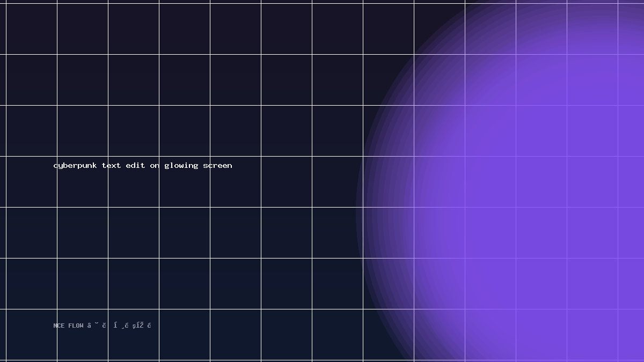Click the word "cyberpunk" in the headline

(x=75, y=166)
